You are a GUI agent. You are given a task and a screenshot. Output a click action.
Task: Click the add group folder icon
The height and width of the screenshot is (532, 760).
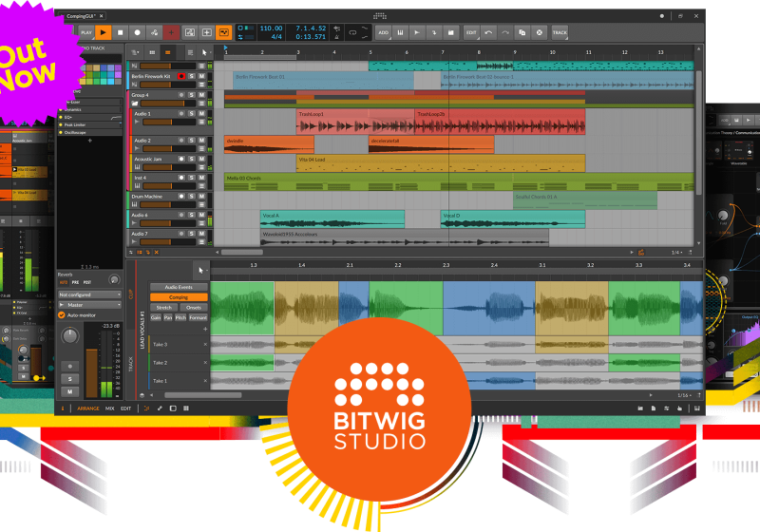pyautogui.click(x=450, y=32)
